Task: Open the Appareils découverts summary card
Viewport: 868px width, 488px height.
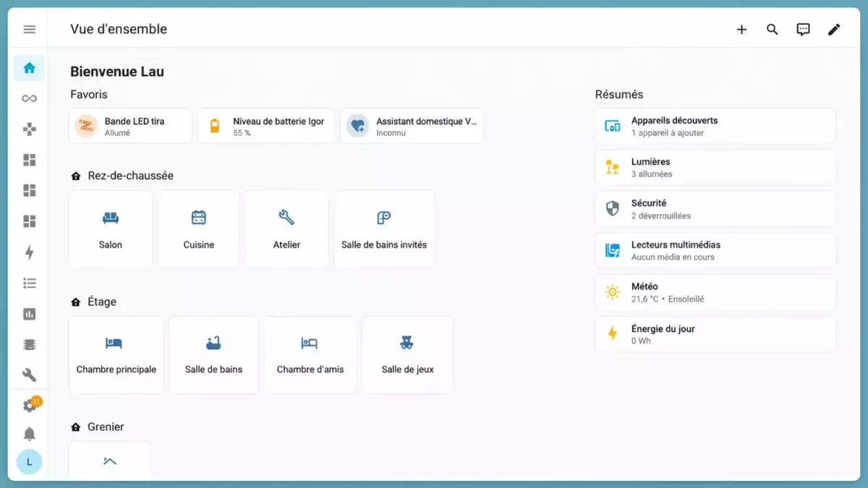Action: click(x=715, y=127)
